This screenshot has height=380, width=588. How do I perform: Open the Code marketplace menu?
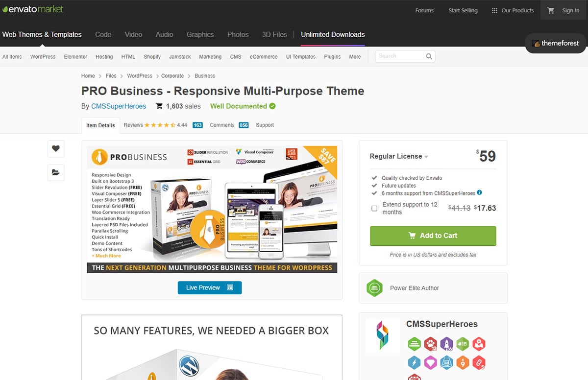click(x=103, y=34)
